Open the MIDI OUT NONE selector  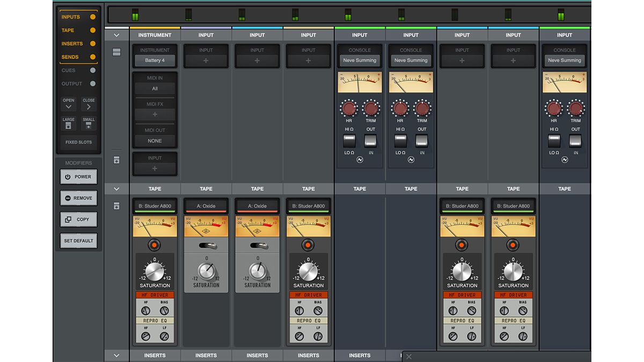[x=155, y=141]
